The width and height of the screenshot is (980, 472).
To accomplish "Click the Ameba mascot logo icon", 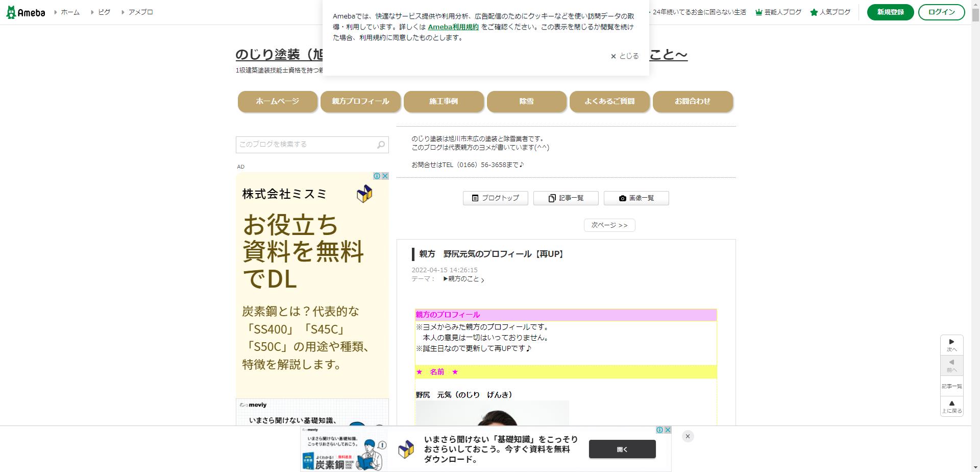I will (11, 12).
